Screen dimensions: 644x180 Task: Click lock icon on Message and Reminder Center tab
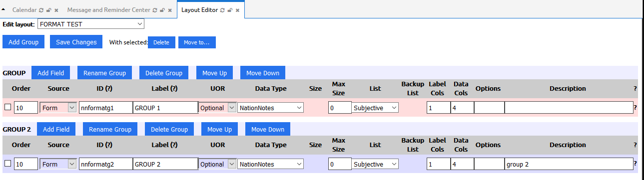(162, 10)
